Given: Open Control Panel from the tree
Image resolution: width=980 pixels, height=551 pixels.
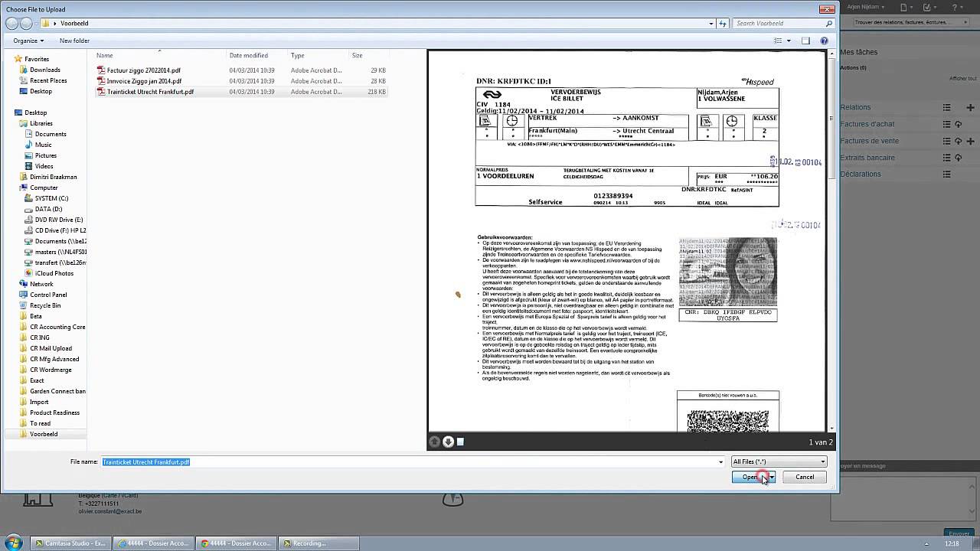Looking at the screenshot, I should click(48, 295).
